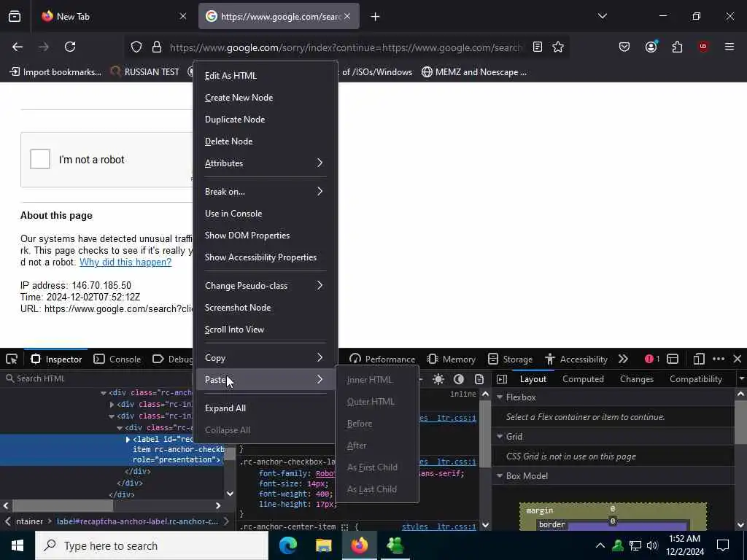
Task: Open the extensions puzzle icon
Action: [x=677, y=47]
